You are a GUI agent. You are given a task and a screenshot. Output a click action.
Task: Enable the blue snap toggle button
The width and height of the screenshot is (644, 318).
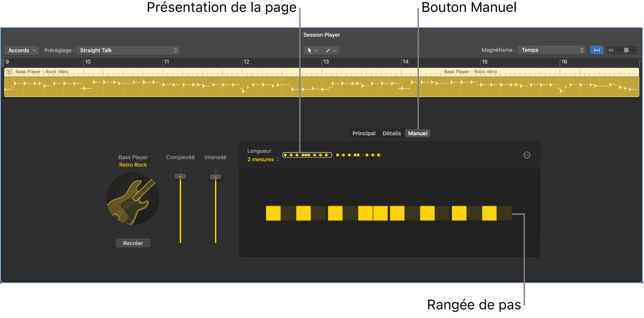(597, 50)
